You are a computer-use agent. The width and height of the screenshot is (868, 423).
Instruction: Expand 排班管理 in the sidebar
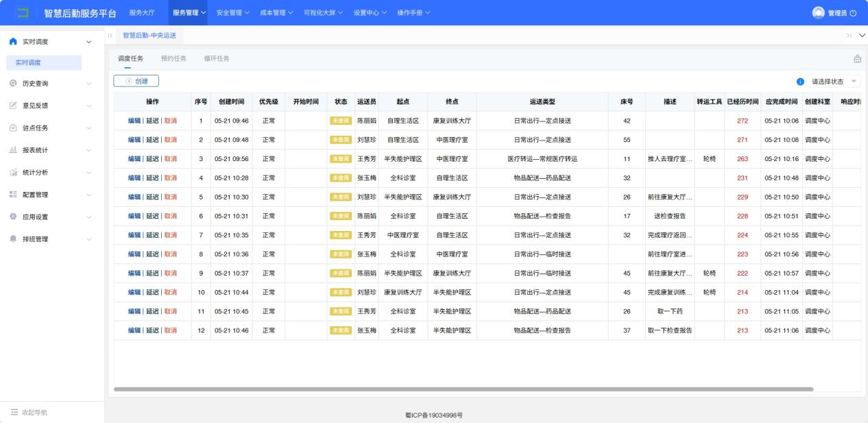tap(89, 239)
